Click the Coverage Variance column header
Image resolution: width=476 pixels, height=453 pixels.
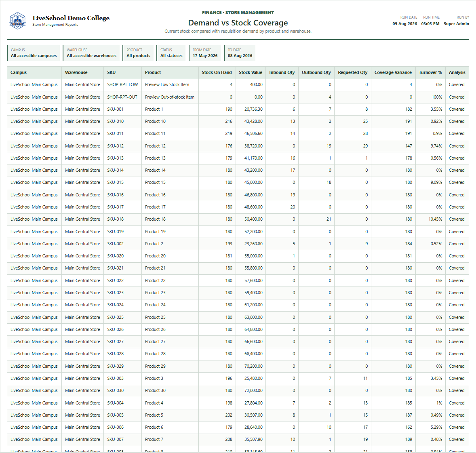393,73
